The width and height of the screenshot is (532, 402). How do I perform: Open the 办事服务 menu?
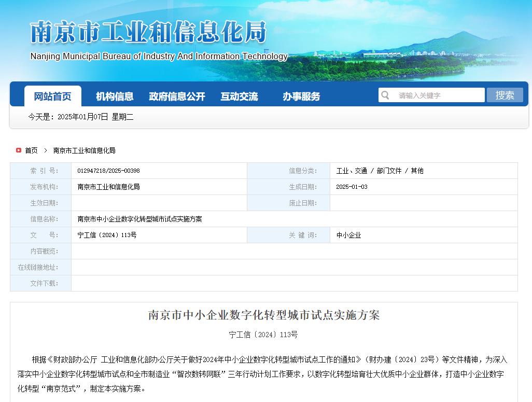[301, 96]
